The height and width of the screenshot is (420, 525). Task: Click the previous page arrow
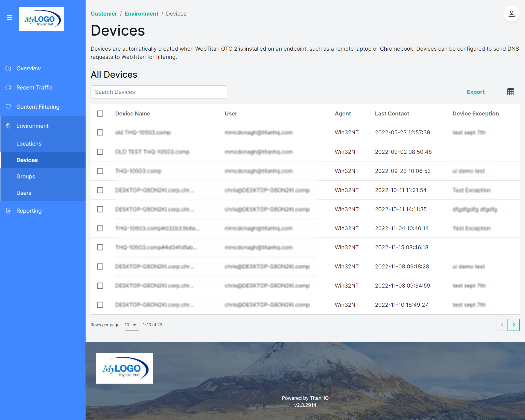(x=502, y=325)
